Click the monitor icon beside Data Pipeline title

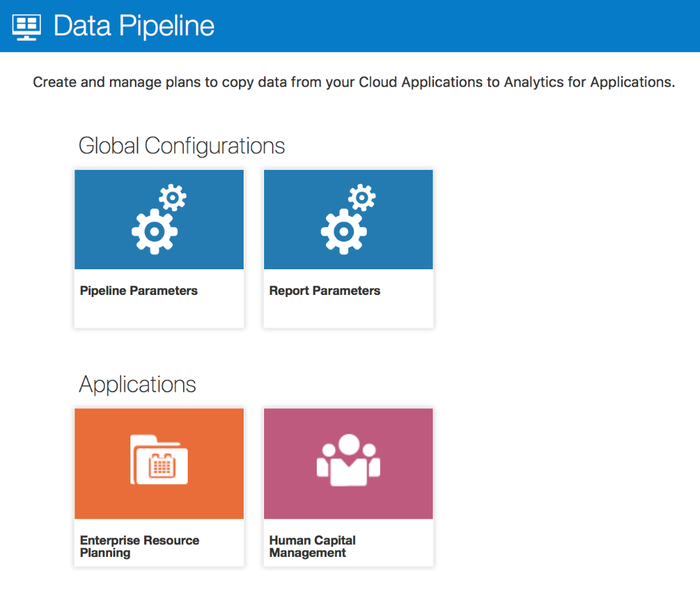[x=27, y=26]
